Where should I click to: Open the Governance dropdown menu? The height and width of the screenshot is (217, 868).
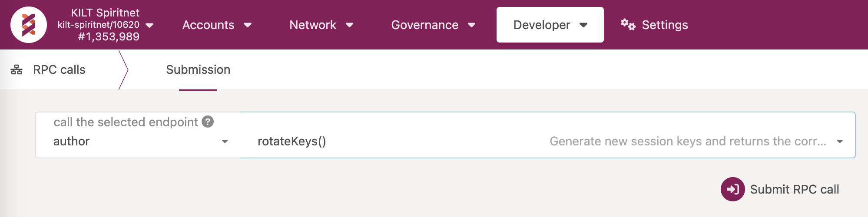[x=433, y=25]
